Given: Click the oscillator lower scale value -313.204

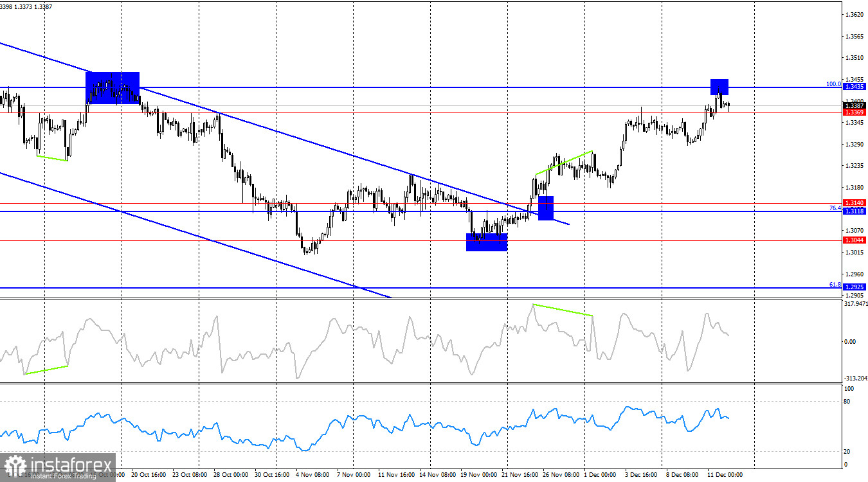Looking at the screenshot, I should point(855,378).
